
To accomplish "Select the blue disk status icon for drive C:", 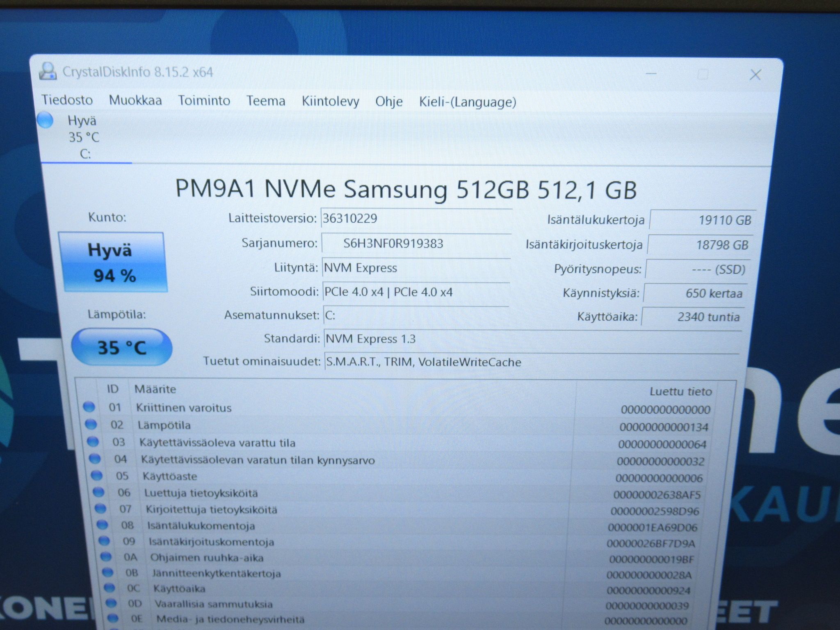I will (x=45, y=120).
